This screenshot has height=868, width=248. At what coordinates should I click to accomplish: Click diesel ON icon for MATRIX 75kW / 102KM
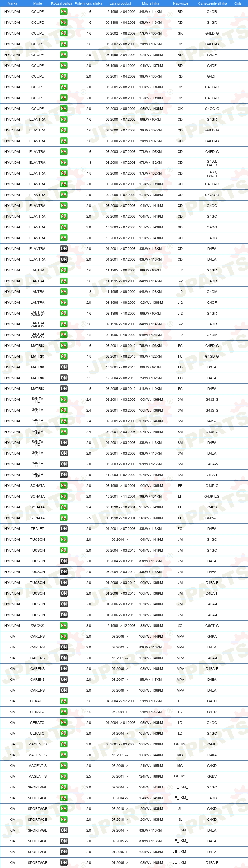pos(63,378)
